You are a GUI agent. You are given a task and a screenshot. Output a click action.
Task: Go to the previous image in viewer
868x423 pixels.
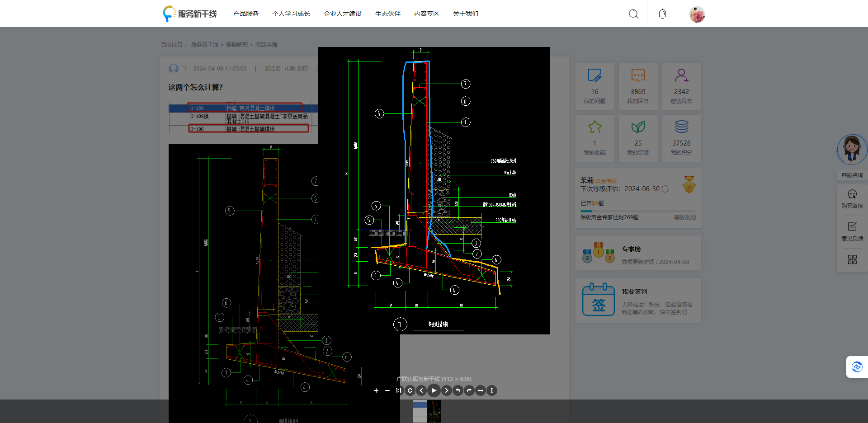[x=421, y=390]
